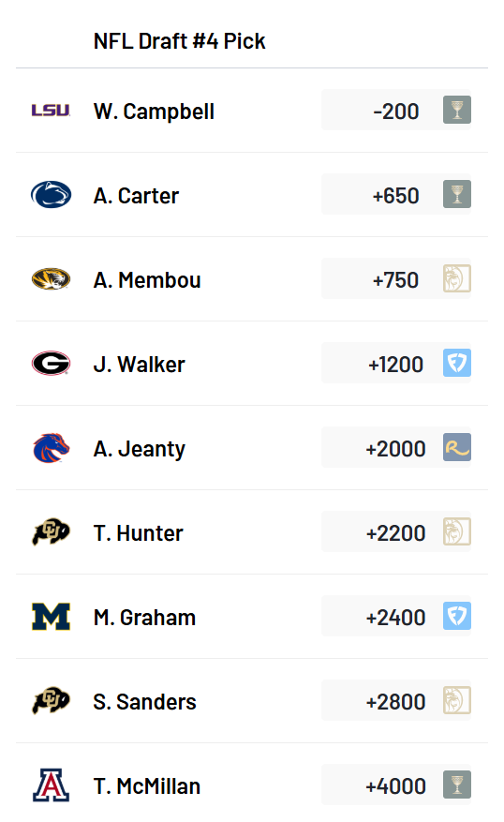This screenshot has height=822, width=504.
Task: Click the Georgia G logo beside J. Walker
Action: click(51, 364)
